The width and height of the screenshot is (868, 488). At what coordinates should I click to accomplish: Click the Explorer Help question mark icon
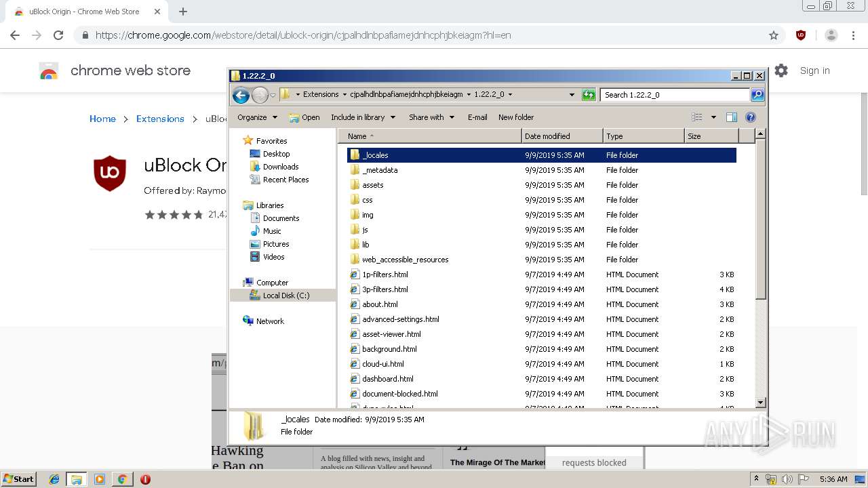pos(751,117)
